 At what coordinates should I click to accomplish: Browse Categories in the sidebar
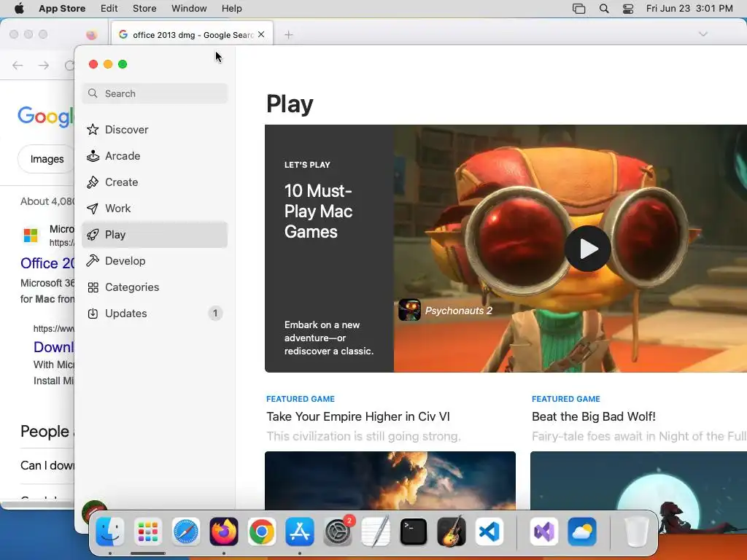[155, 287]
